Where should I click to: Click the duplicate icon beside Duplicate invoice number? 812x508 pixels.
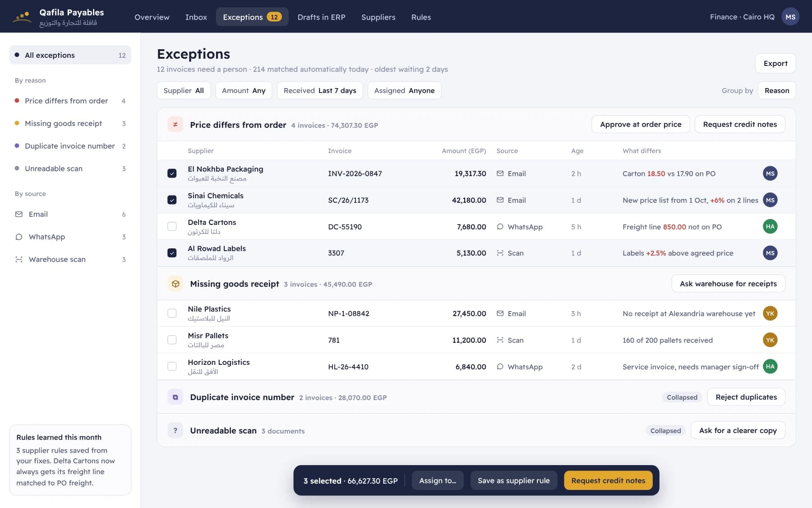point(175,397)
